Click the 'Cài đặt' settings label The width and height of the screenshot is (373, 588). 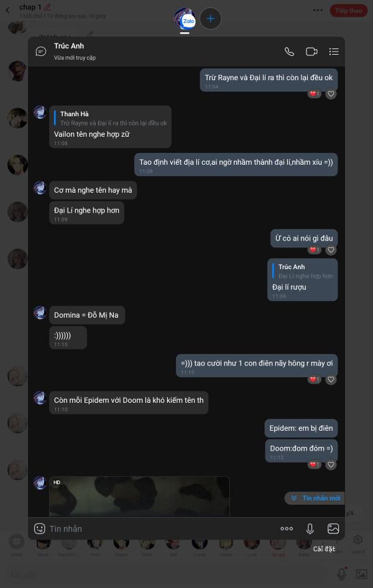click(x=324, y=549)
